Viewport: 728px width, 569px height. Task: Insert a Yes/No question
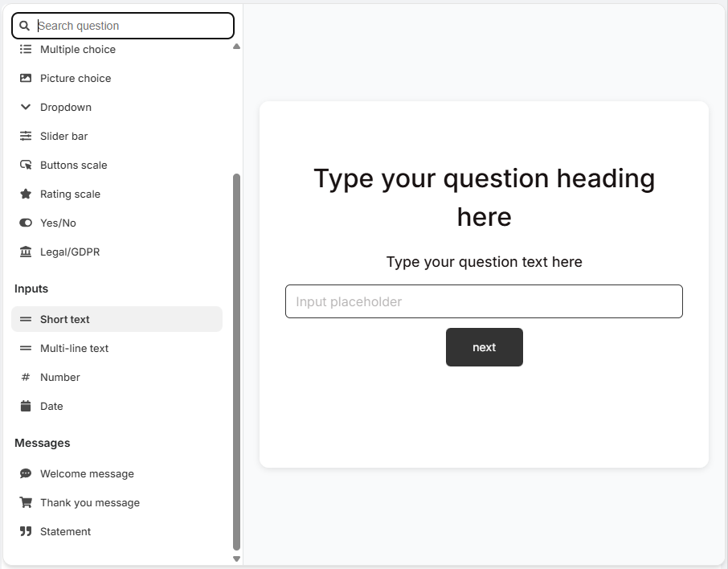coord(59,223)
